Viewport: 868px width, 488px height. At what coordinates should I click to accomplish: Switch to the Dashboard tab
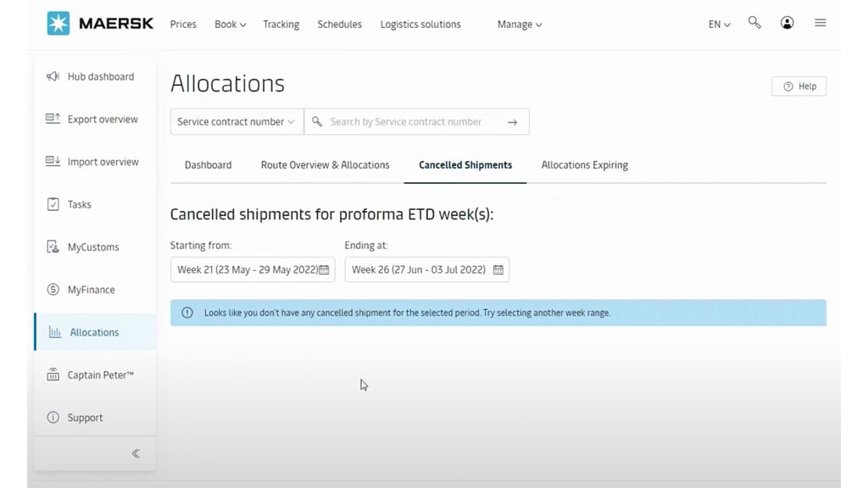point(208,165)
